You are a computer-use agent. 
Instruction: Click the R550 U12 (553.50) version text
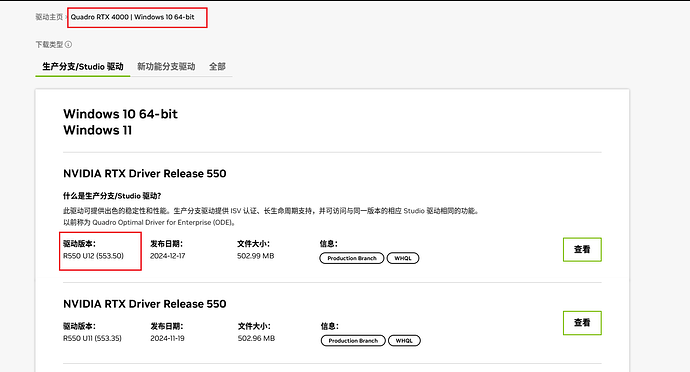(x=93, y=256)
